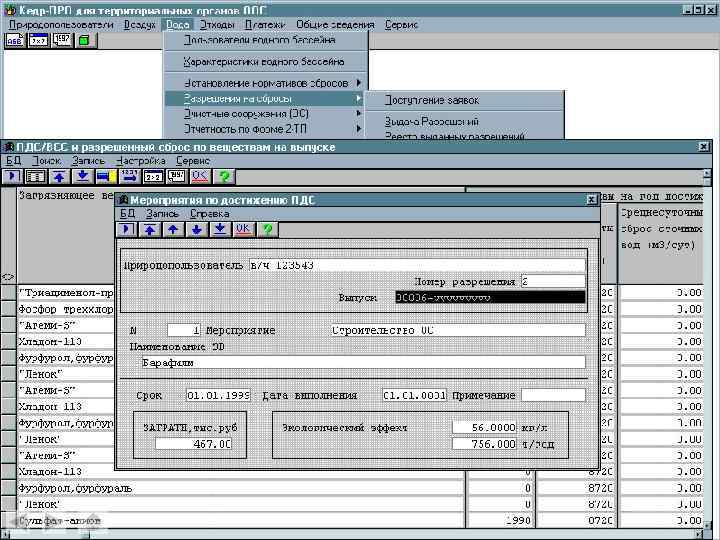Open the Природопользователи menu
The image size is (720, 540).
(x=61, y=25)
